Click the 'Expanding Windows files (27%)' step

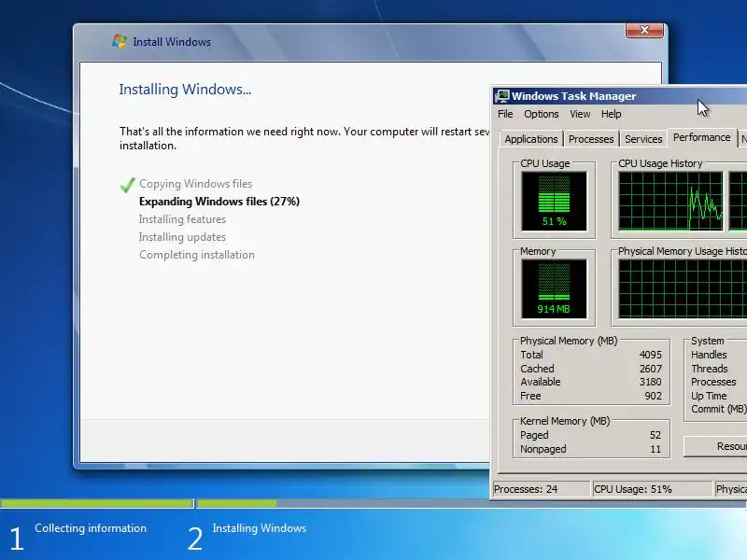point(219,202)
